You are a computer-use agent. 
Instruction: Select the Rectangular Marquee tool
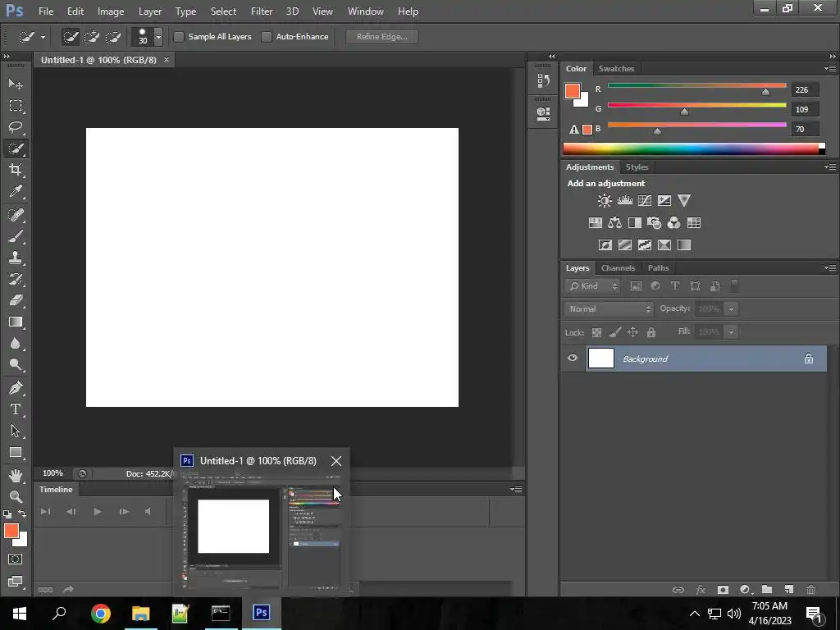click(x=16, y=106)
